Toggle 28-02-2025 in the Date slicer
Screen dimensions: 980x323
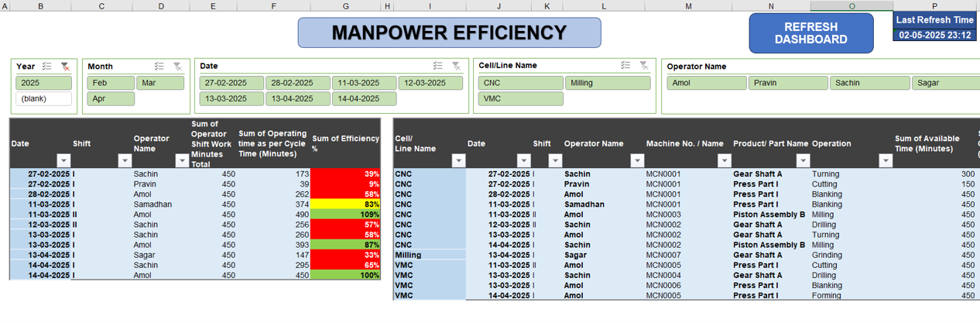pyautogui.click(x=298, y=83)
